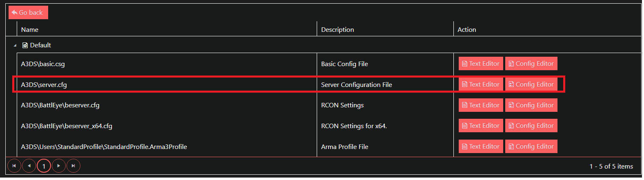Open Text Editor for beserver_x64.cfg
Image resolution: width=644 pixels, height=180 pixels.
click(481, 126)
